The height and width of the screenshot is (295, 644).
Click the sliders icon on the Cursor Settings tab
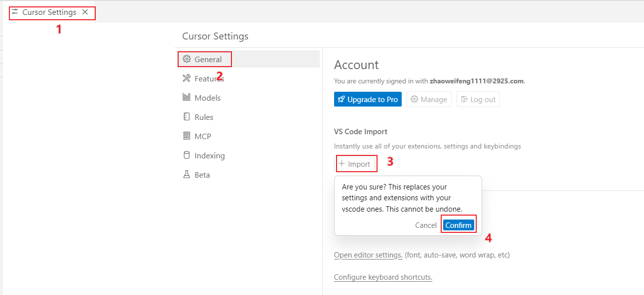(x=15, y=12)
